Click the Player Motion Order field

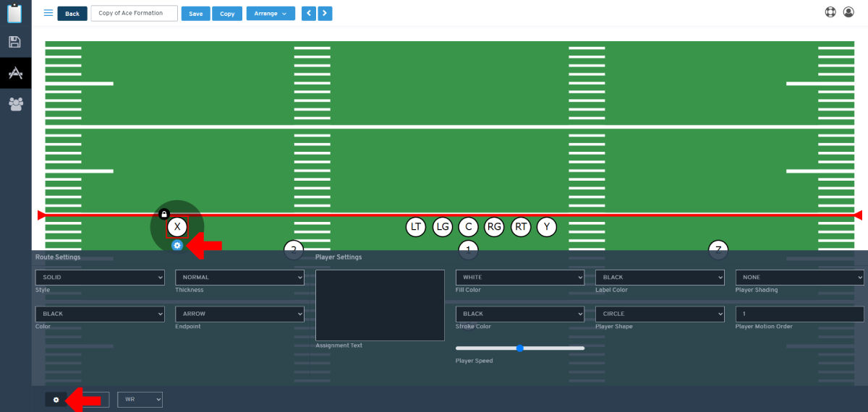tap(799, 314)
